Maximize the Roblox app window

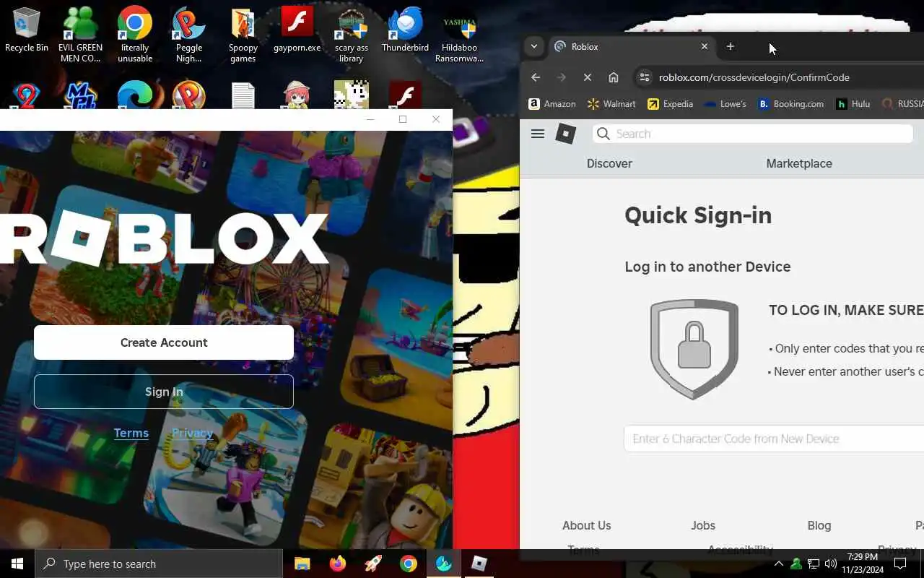click(x=403, y=119)
